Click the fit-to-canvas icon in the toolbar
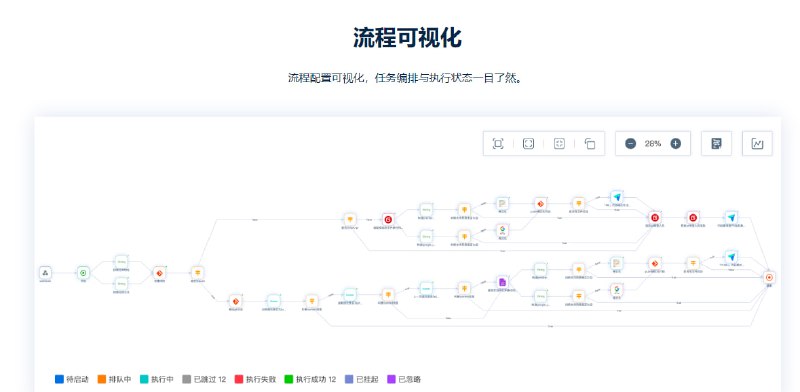The image size is (800, 392). (498, 143)
